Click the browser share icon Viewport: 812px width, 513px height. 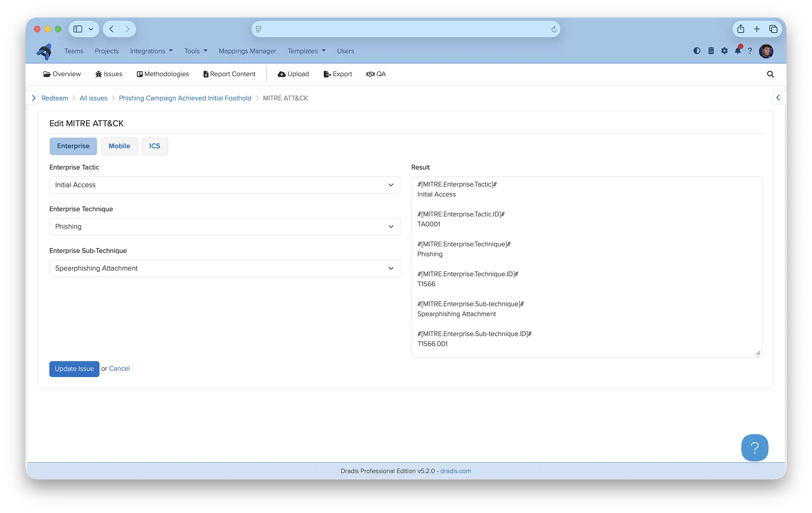point(741,29)
